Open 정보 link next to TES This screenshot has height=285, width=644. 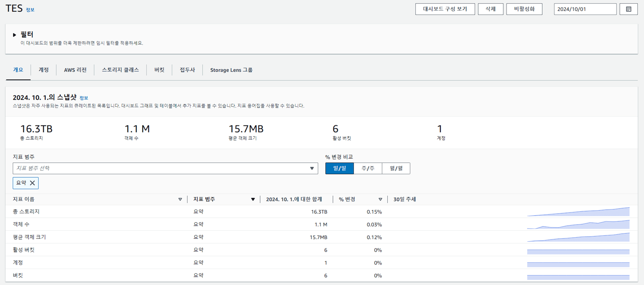tap(30, 10)
